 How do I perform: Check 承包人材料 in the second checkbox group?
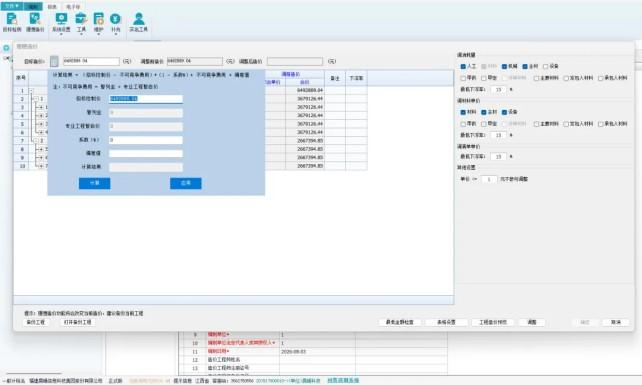(x=601, y=124)
